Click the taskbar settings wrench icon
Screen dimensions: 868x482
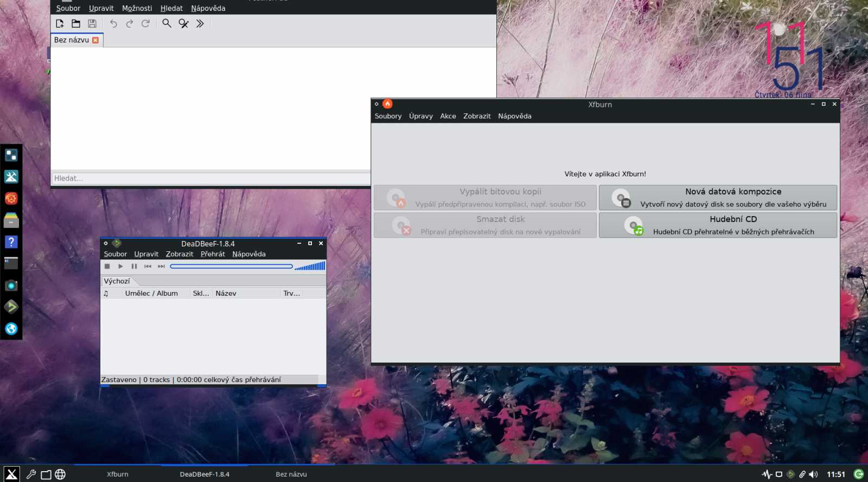[31, 474]
